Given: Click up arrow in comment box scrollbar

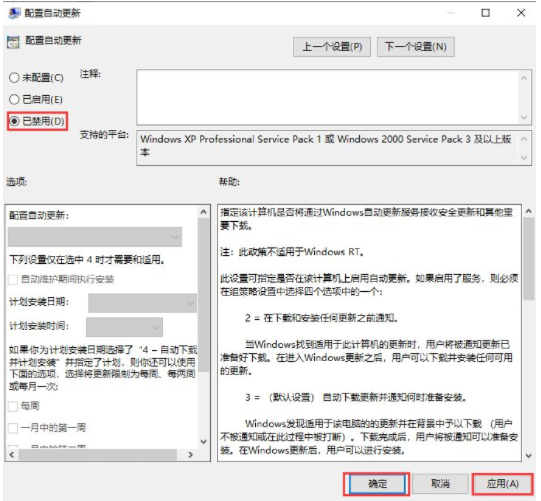Looking at the screenshot, I should coord(524,78).
